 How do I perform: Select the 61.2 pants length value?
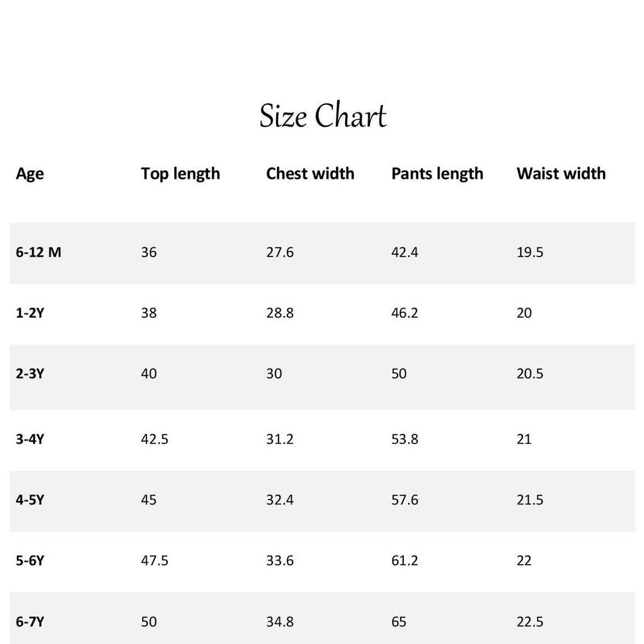pos(404,560)
